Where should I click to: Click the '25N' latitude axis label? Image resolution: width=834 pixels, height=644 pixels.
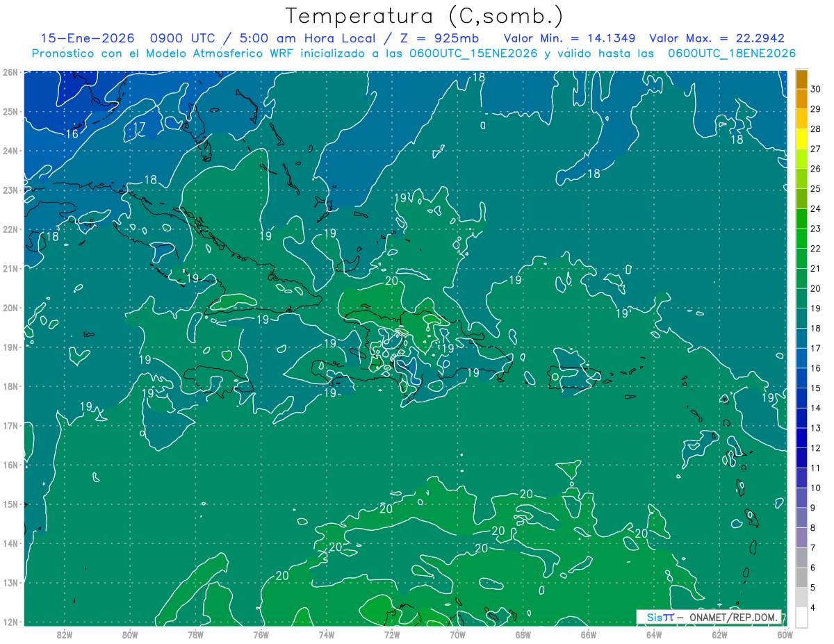click(x=10, y=111)
